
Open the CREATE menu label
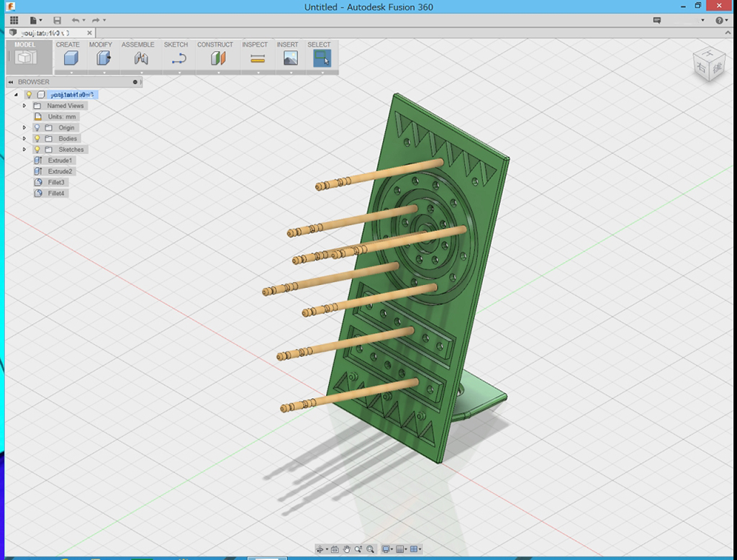pos(68,45)
